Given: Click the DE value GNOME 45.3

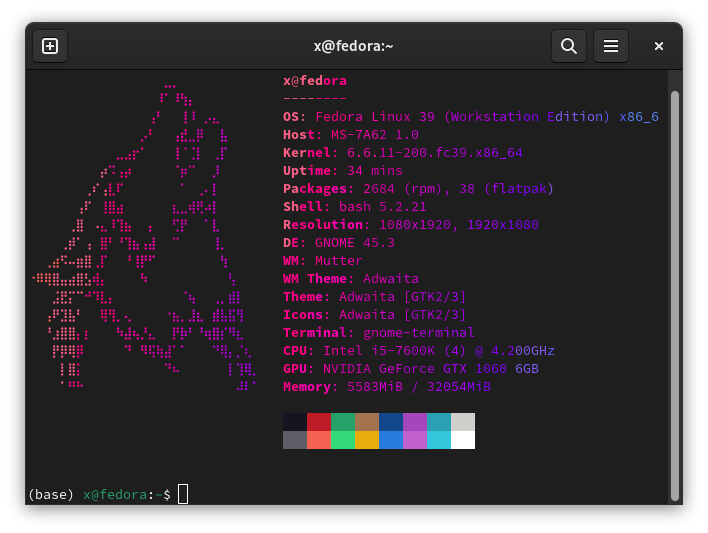Looking at the screenshot, I should point(354,243).
